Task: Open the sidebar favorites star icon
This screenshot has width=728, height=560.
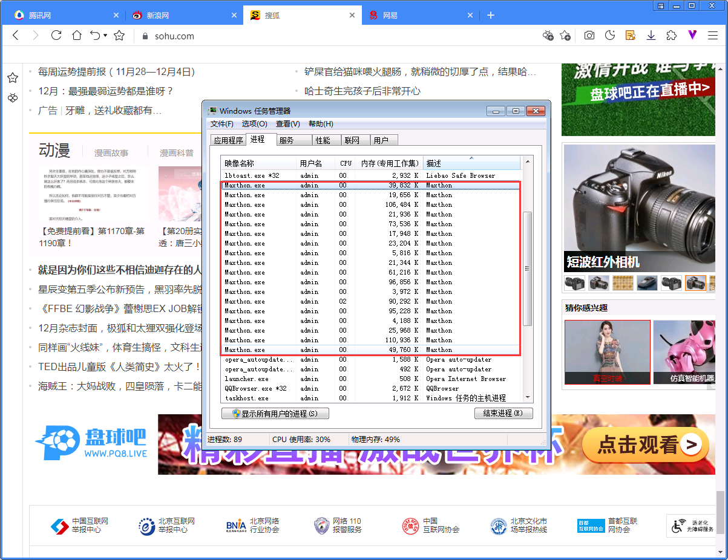Action: [13, 77]
